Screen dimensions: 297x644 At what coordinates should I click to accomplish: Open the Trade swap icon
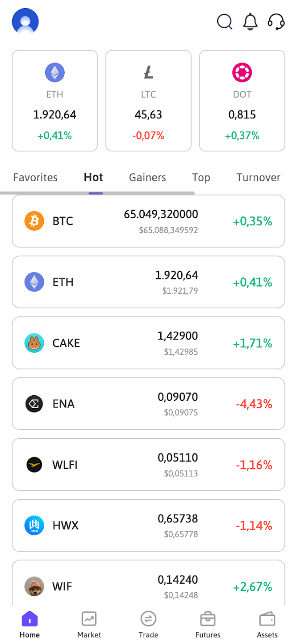148,619
